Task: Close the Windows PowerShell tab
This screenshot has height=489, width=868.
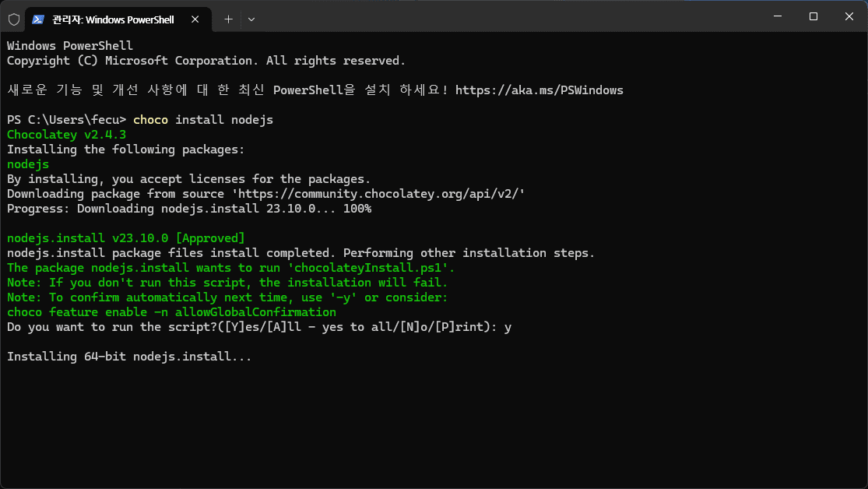Action: [195, 19]
